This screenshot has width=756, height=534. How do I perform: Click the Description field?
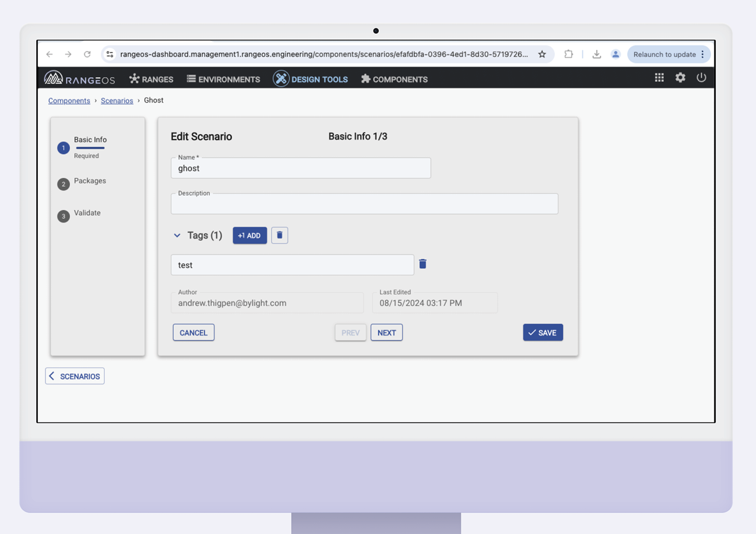pyautogui.click(x=364, y=204)
